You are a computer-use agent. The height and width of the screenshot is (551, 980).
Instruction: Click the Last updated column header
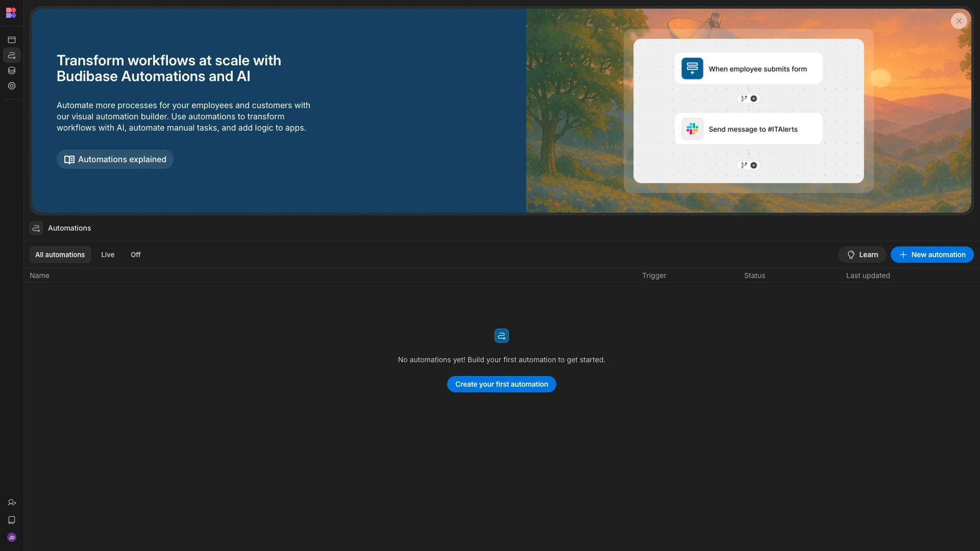click(868, 275)
